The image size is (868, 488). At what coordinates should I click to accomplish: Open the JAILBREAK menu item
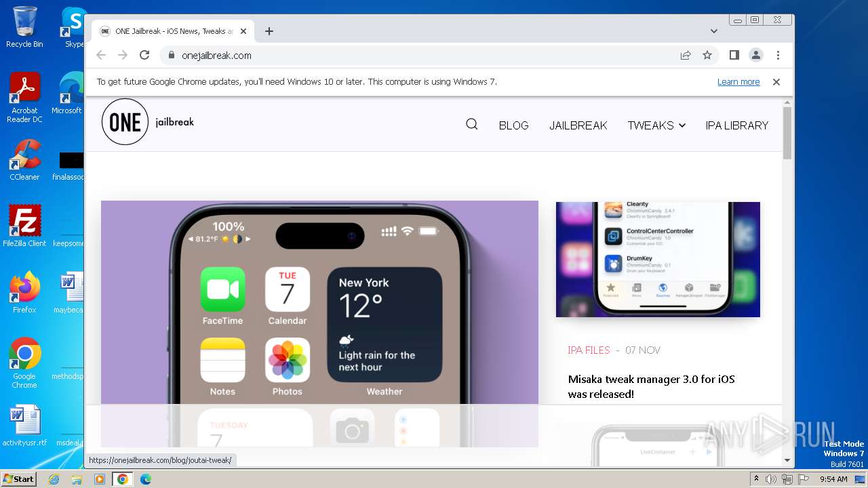578,125
